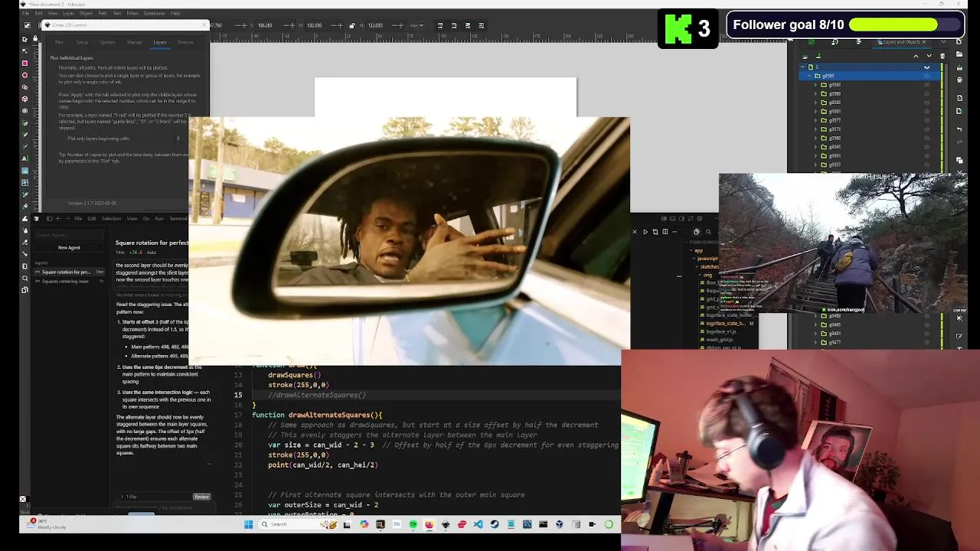Move layer down with arrow icon
Screen dimensions: 980x551
929,56
